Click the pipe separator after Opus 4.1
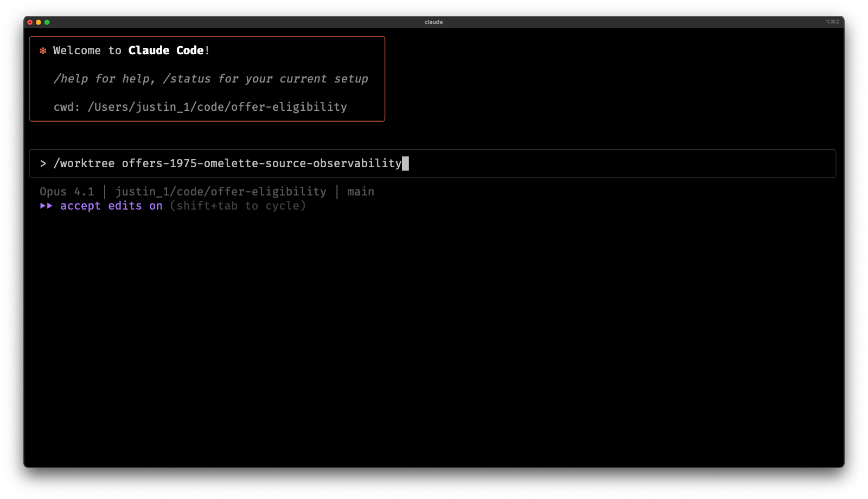This screenshot has width=868, height=499. coord(105,191)
